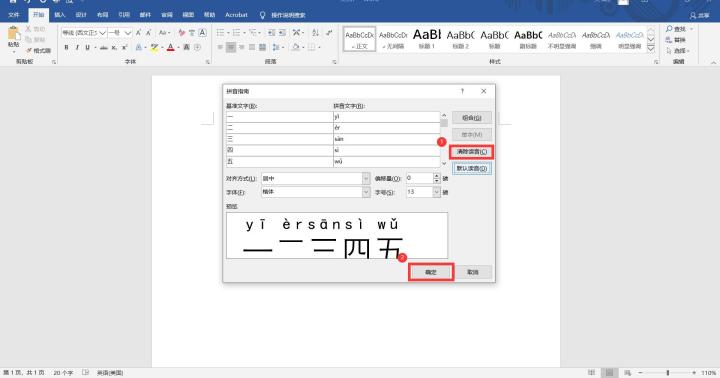The width and height of the screenshot is (720, 378).
Task: Click the Share (共享) button
Action: (x=700, y=15)
